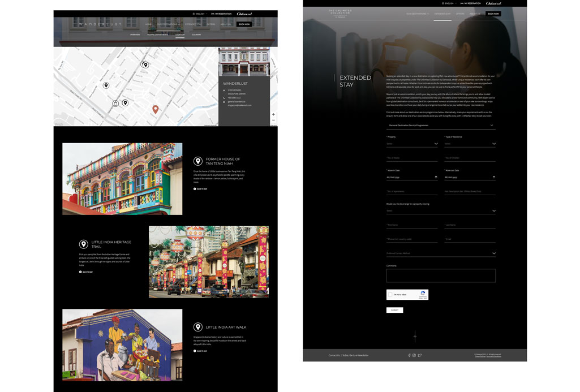Click the Move-out Date calendar icon
The width and height of the screenshot is (580, 392).
tap(494, 177)
